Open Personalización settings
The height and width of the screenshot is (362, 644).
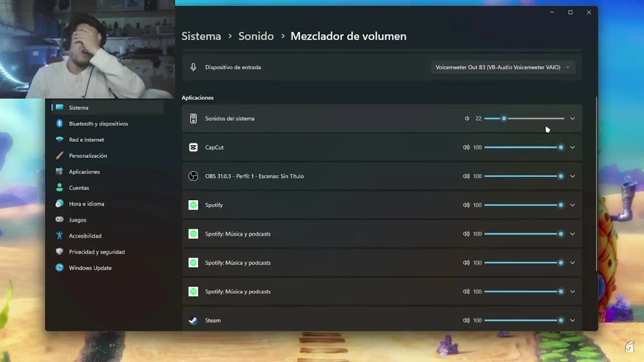tap(107, 156)
